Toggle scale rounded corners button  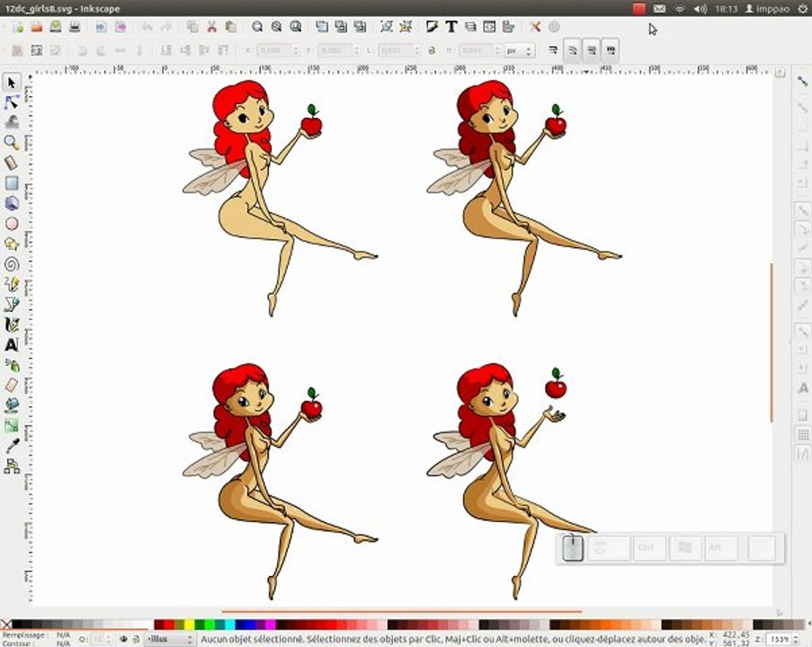coord(572,50)
